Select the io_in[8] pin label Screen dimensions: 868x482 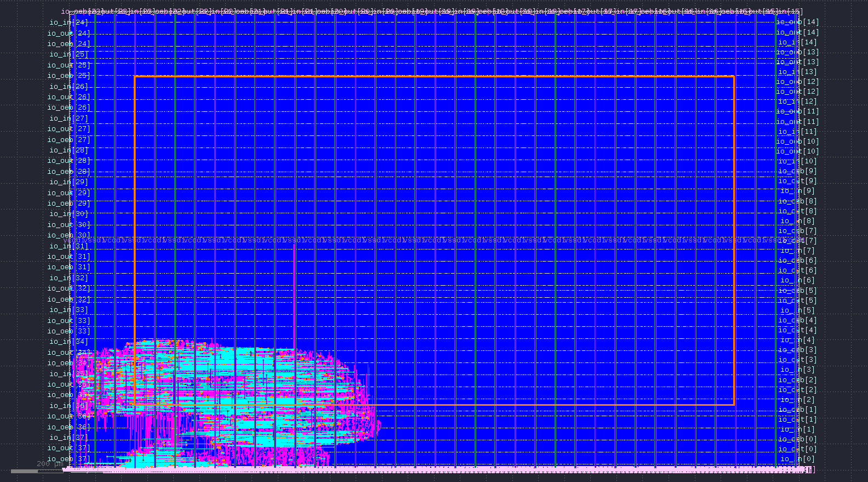click(x=798, y=221)
